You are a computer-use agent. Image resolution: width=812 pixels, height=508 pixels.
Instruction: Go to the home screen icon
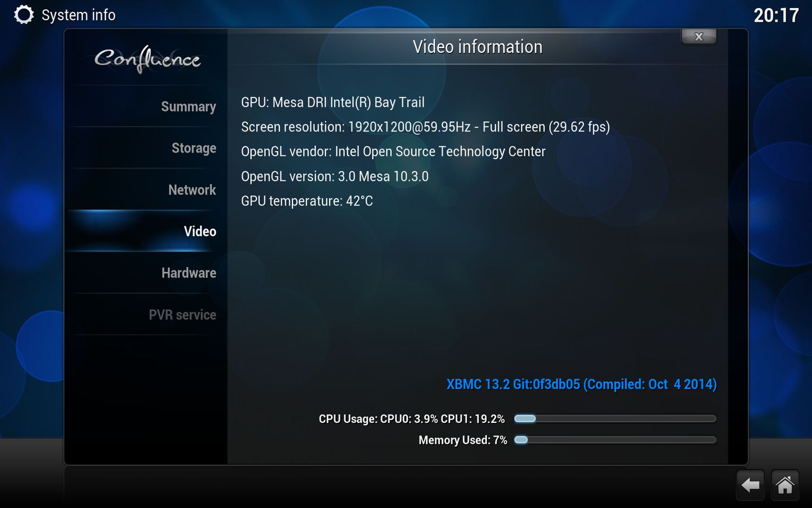(x=785, y=485)
